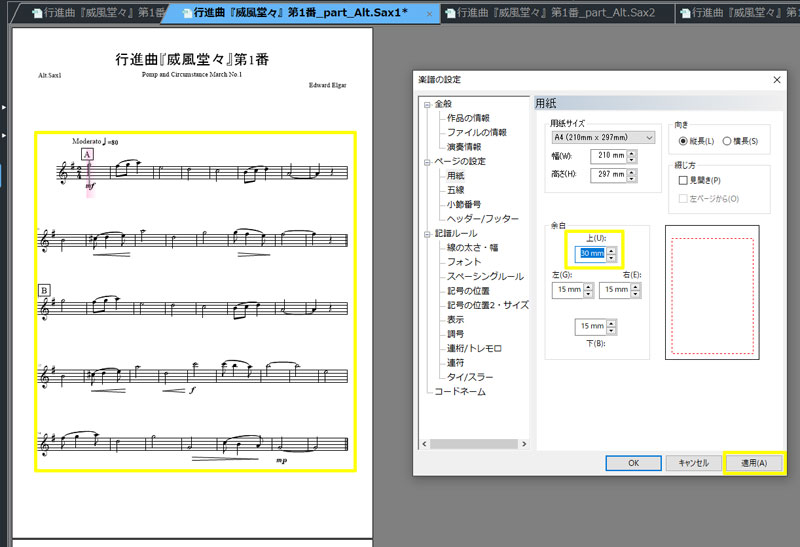
Task: Decrease the 右(E) right margin value
Action: click(x=635, y=293)
